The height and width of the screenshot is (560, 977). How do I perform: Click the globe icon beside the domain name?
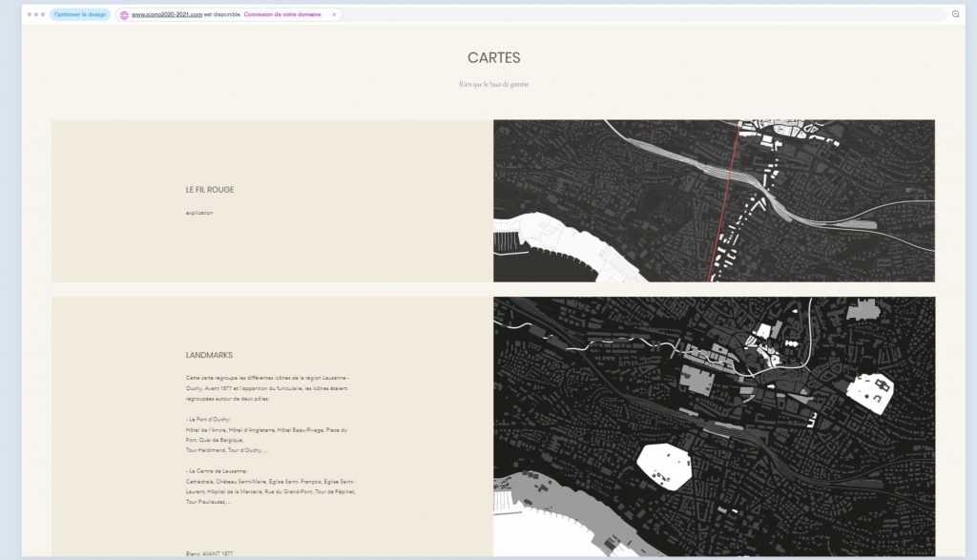124,15
